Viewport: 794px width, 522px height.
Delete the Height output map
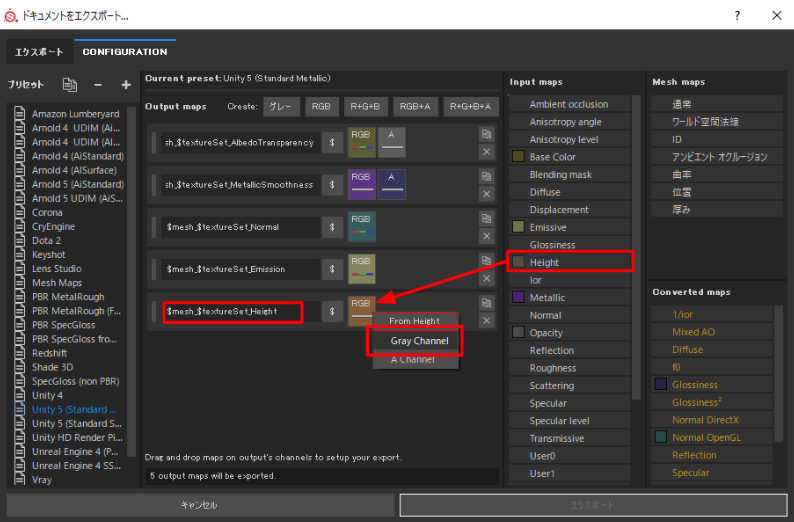[x=487, y=320]
